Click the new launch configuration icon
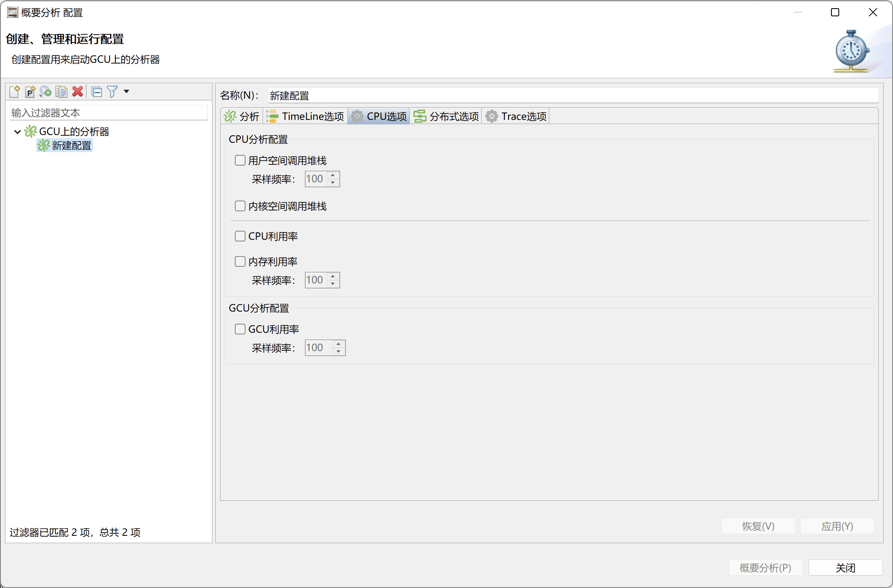Viewport: 893px width, 588px height. pyautogui.click(x=15, y=92)
